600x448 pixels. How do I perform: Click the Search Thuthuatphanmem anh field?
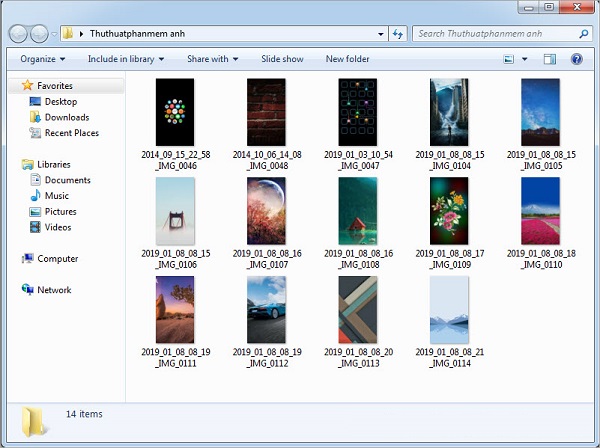497,34
